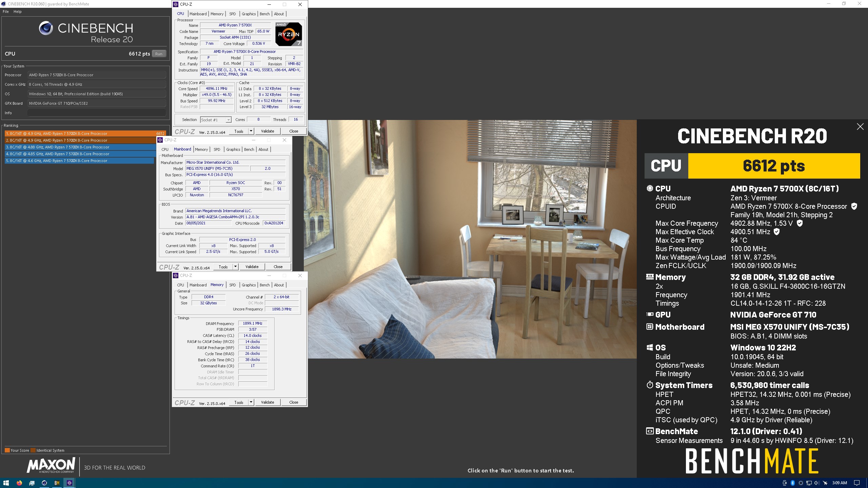The height and width of the screenshot is (488, 868).
Task: Switch to Mainboard tab in top CPU-Z window
Action: pos(198,14)
